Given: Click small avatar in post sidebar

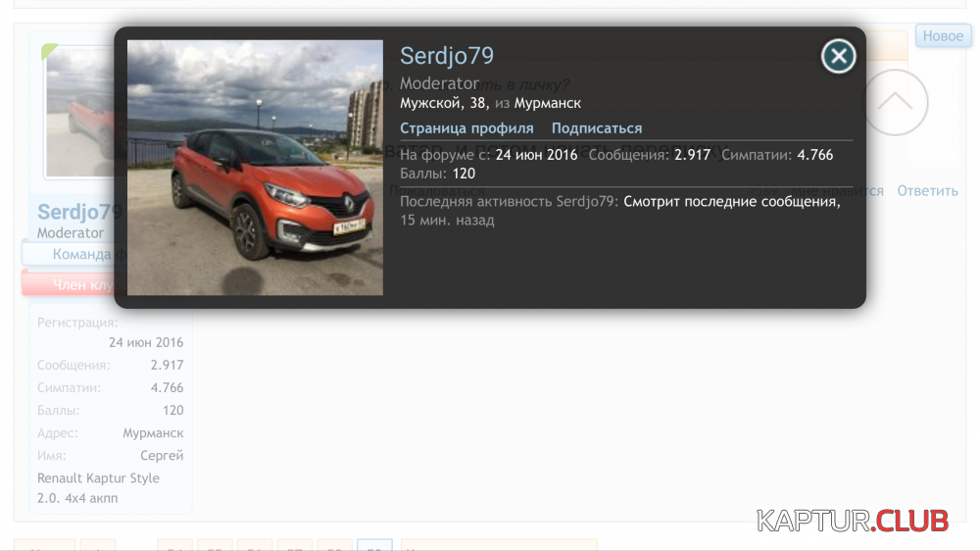Looking at the screenshot, I should point(79,113).
